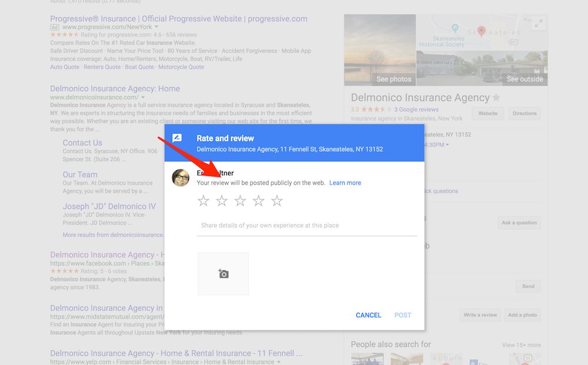Open the See photos thumbnail
Viewport: 588px width, 365px height.
tap(380, 50)
